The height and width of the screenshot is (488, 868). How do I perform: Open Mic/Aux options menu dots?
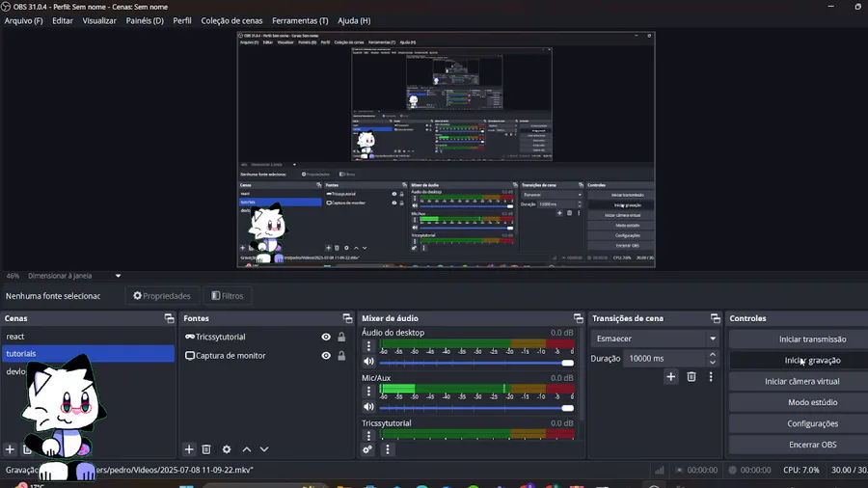click(x=368, y=392)
